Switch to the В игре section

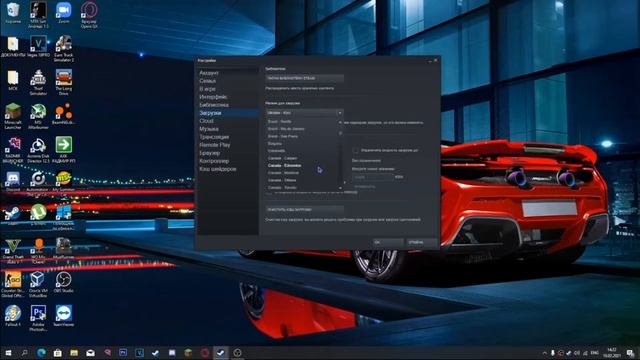pyautogui.click(x=207, y=89)
